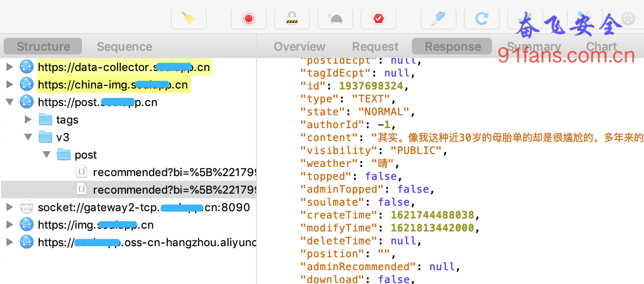Expand the https://img host node
Image resolution: width=644 pixels, height=284 pixels.
click(10, 225)
